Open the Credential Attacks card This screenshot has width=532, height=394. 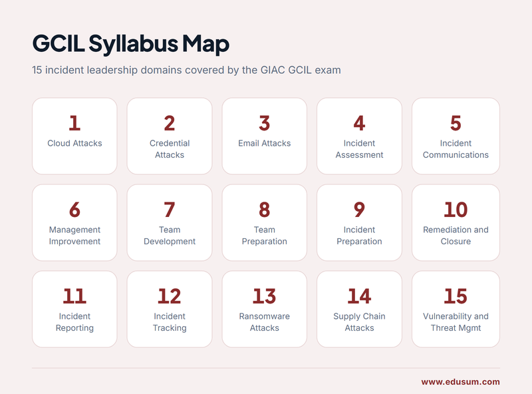click(x=170, y=136)
